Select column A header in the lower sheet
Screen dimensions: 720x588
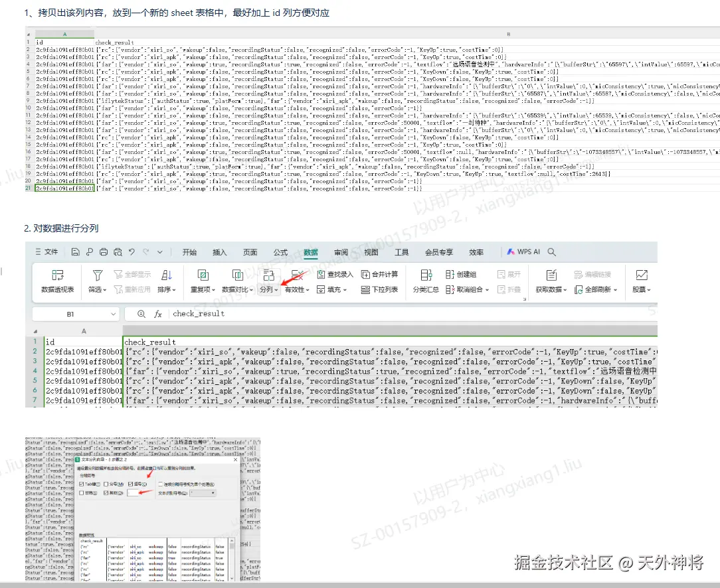[84, 331]
